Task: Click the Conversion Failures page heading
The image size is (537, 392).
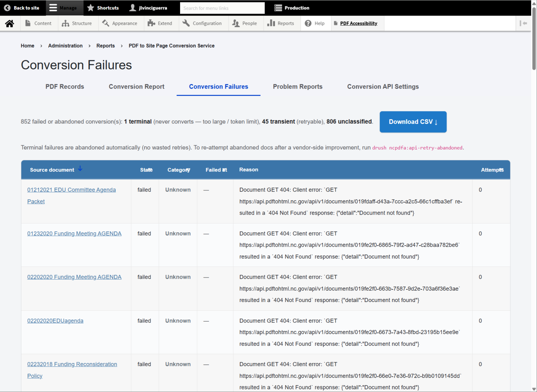Action: 76,65
